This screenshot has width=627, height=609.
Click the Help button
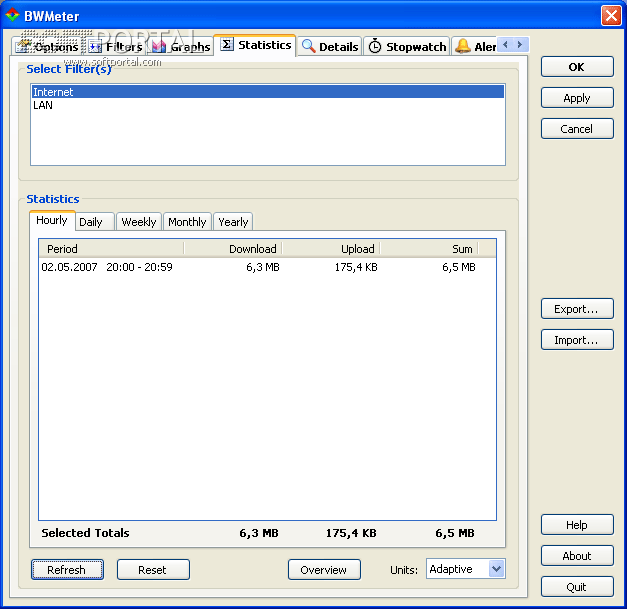pyautogui.click(x=577, y=525)
